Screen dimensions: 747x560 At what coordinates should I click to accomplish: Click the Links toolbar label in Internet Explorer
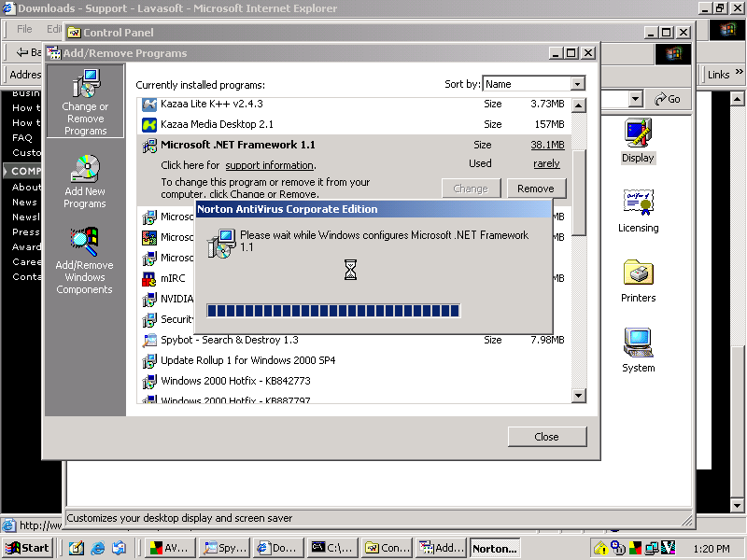(x=718, y=75)
